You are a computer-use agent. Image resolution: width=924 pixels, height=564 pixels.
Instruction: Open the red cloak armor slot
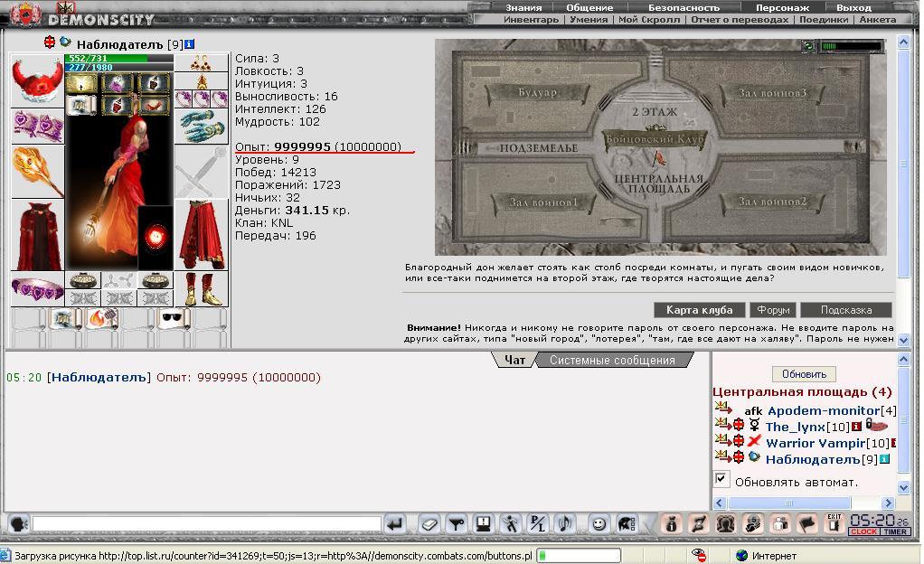37,235
